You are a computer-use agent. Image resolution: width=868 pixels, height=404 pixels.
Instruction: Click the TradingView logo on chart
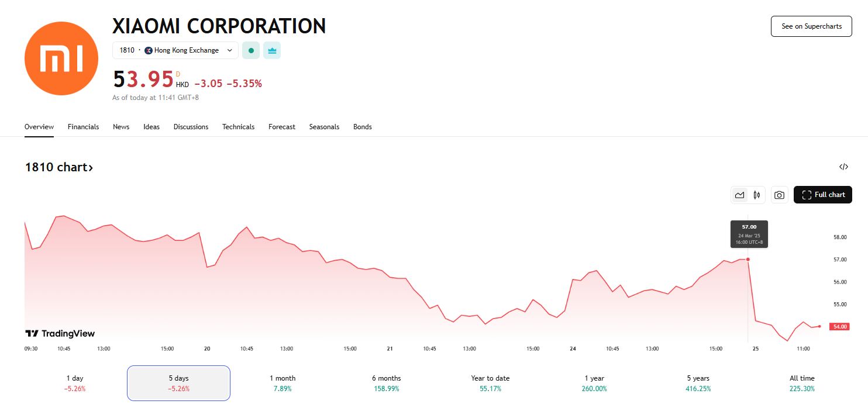[x=60, y=333]
